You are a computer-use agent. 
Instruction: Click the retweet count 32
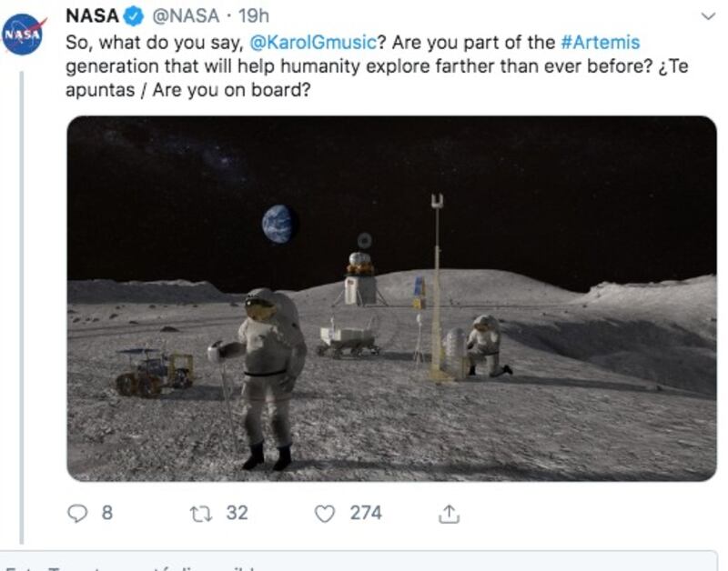pyautogui.click(x=237, y=513)
